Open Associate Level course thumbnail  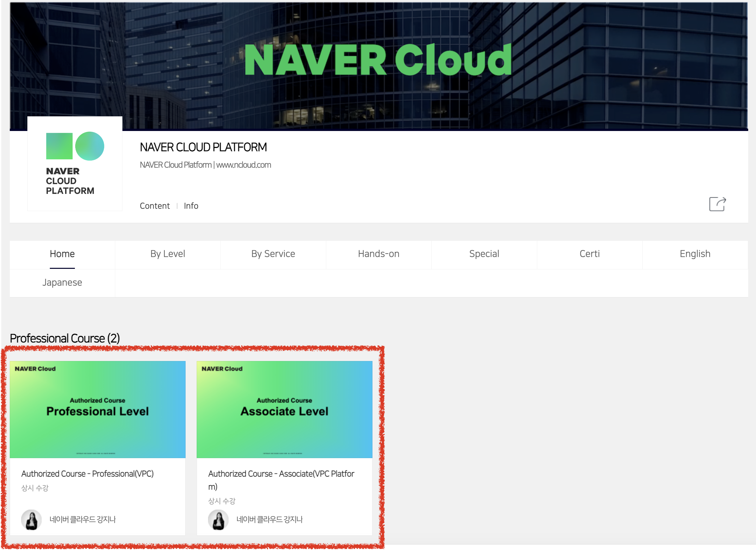point(284,409)
